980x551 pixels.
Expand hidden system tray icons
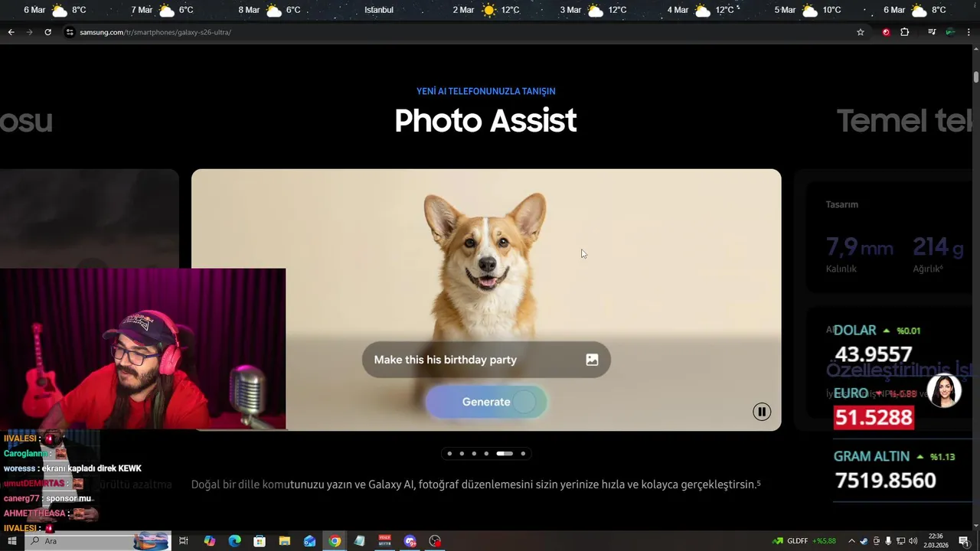coord(851,541)
